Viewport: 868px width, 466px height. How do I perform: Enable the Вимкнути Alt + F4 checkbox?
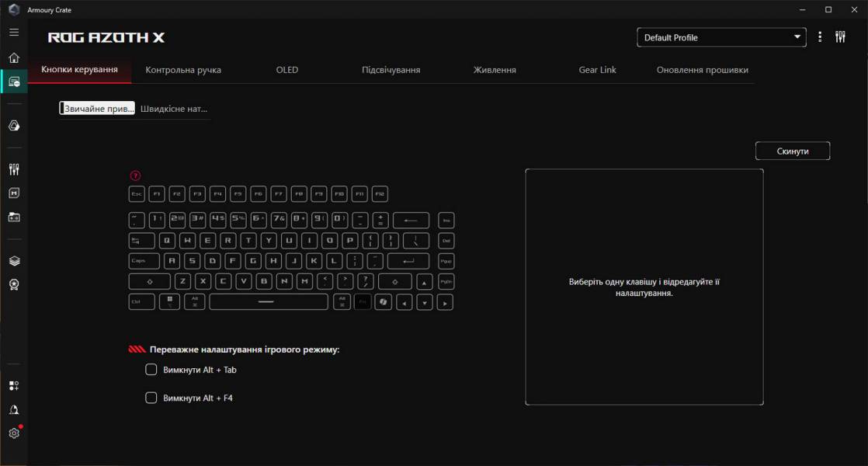151,398
